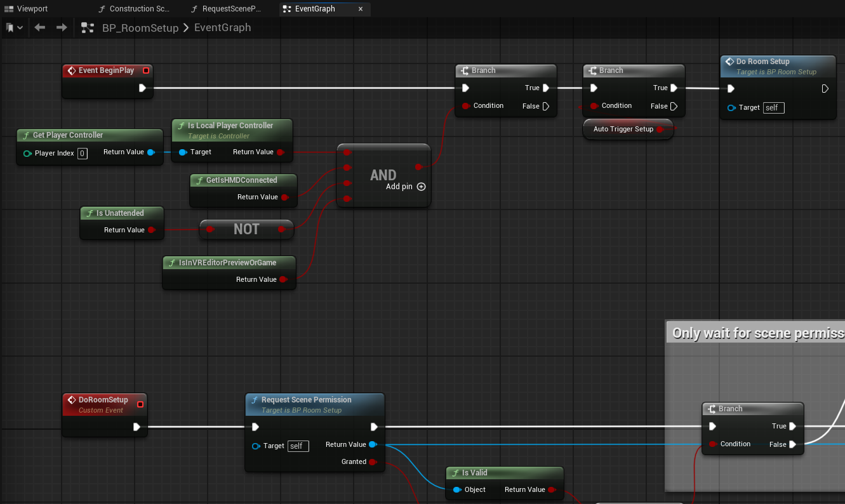
Task: Toggle the breakpoint on DoRoomSetup custom event
Action: tap(141, 403)
